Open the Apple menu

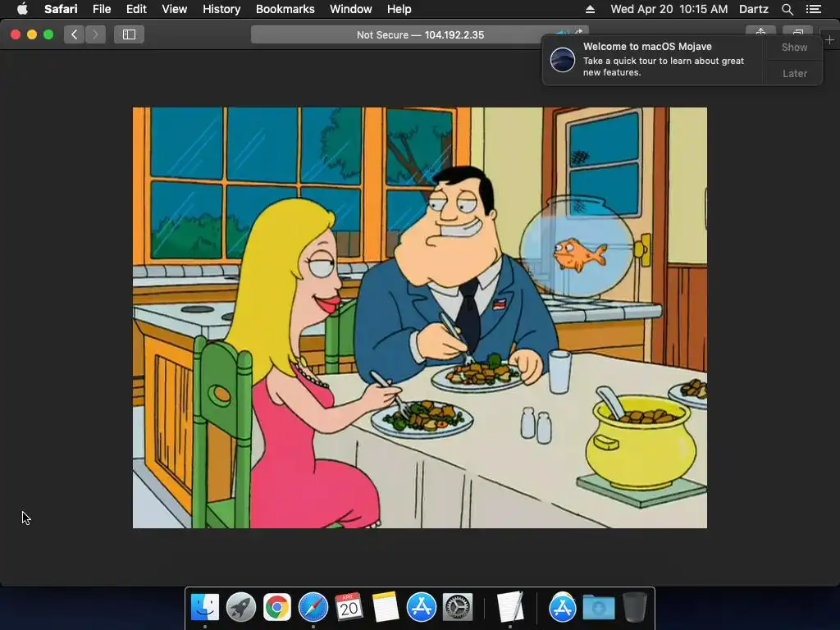pos(22,9)
